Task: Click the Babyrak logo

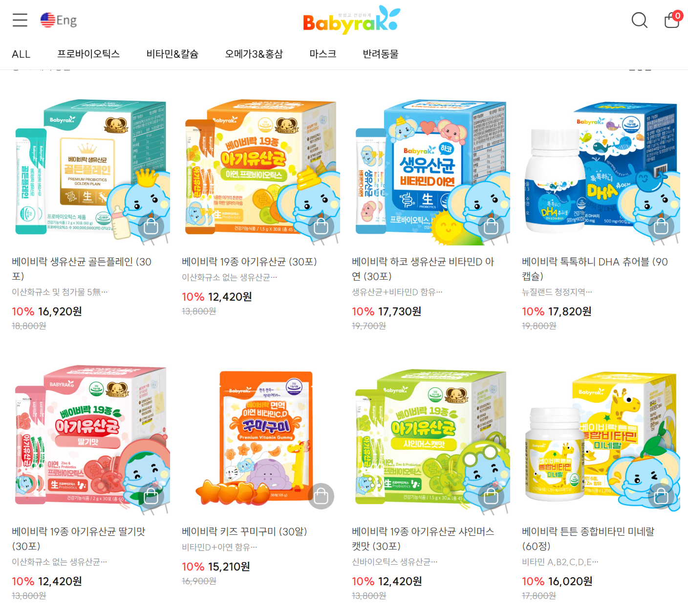Action: click(351, 20)
